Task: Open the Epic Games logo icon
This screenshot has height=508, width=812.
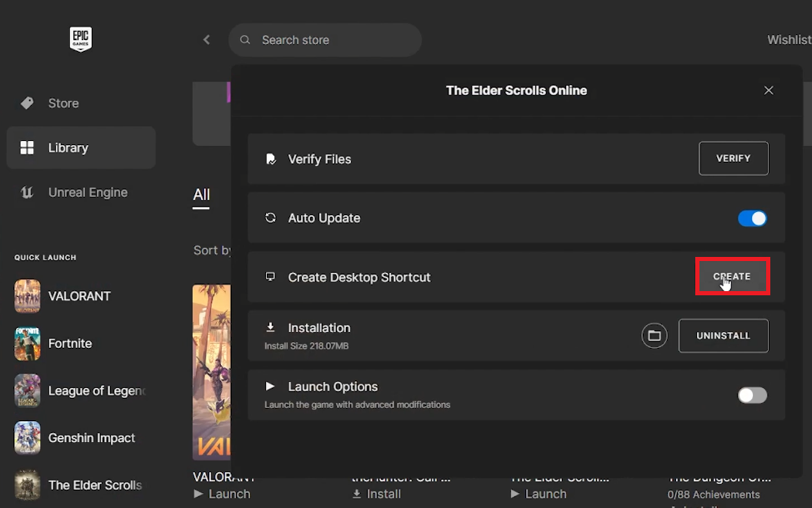Action: click(80, 39)
